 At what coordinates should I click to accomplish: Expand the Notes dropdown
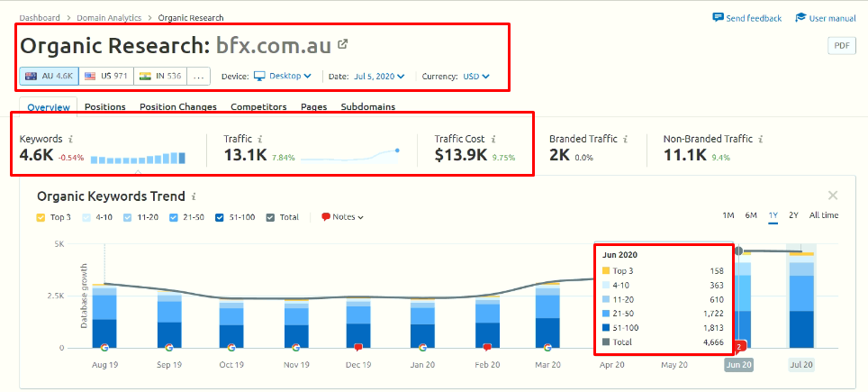point(343,217)
